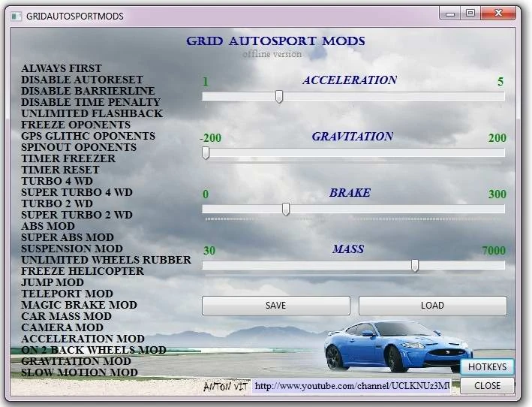Select FREEZE HELICOPTER option
532x407 pixels.
click(x=83, y=270)
